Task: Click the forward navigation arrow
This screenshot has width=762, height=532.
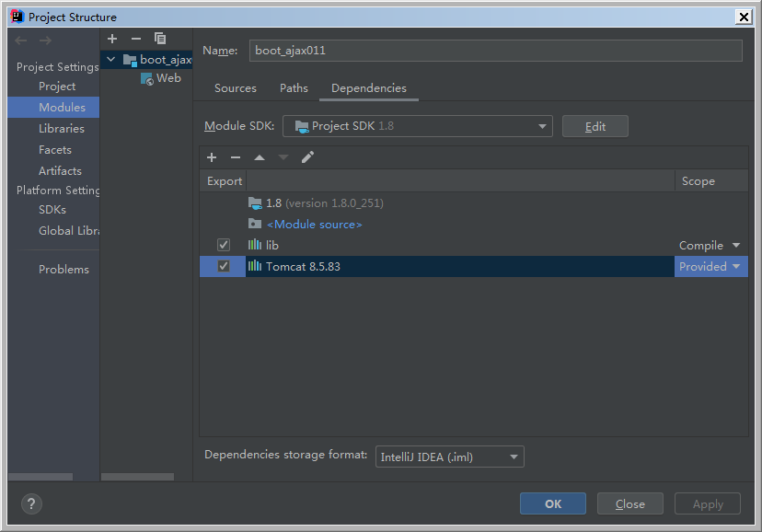Action: tap(46, 40)
